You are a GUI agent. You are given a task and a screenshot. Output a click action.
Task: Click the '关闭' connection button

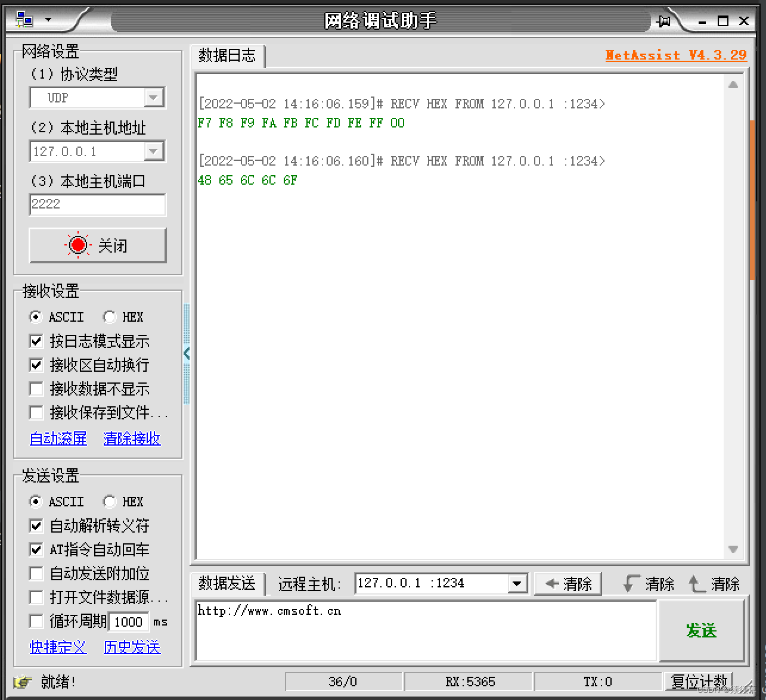point(98,245)
